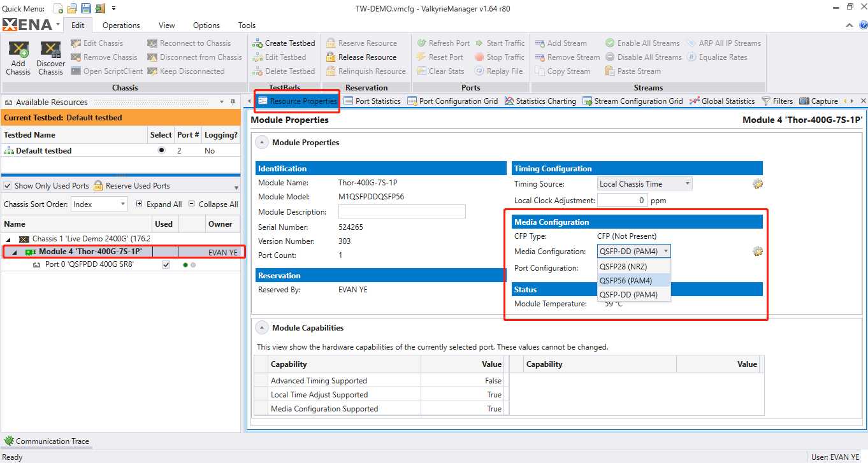
Task: Select QSFP-DD (PAM4) list option
Action: click(x=633, y=295)
